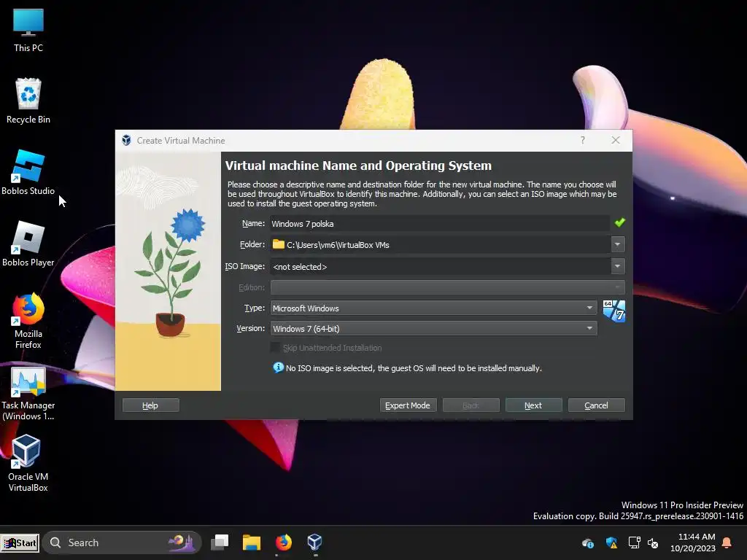
Task: Select the Mozilla Firefox desktop shortcut
Action: click(x=28, y=321)
